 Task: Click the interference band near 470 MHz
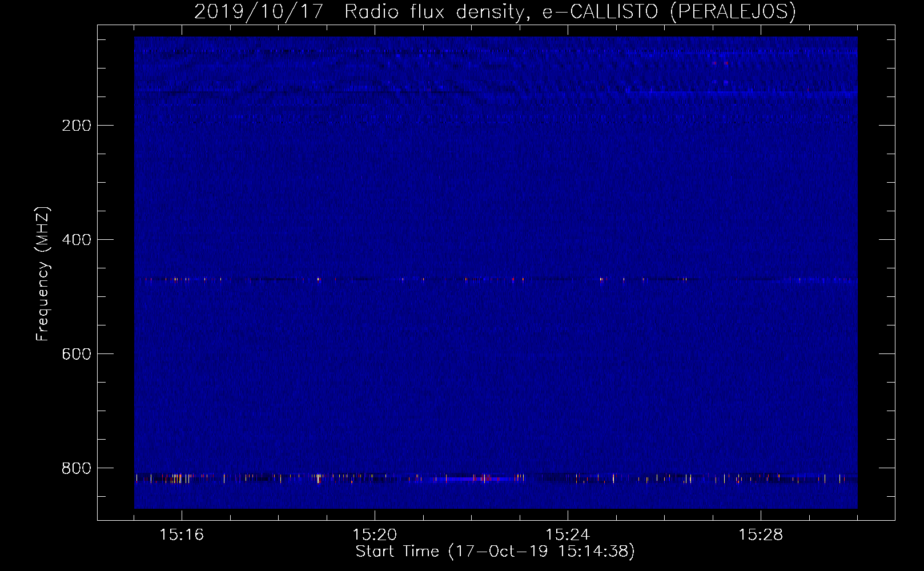click(x=496, y=280)
